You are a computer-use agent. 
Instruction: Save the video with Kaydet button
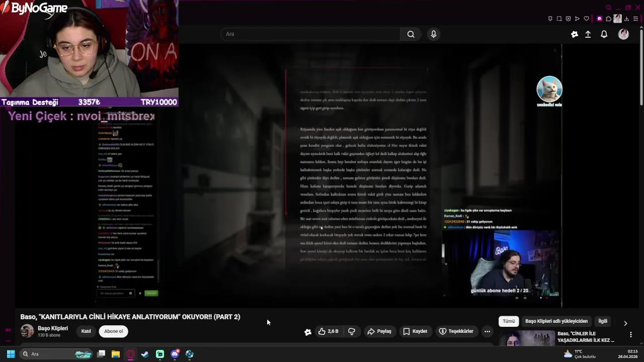pos(415,331)
